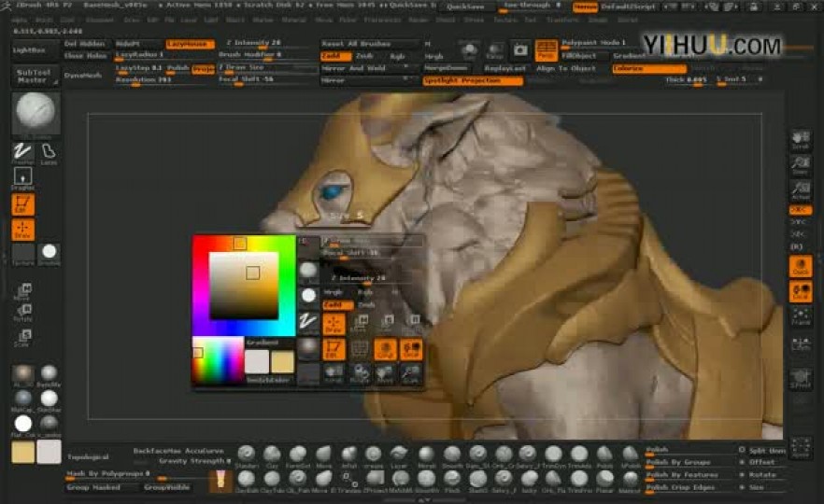Select the Clay brush in bottom shelf
This screenshot has height=504, width=824.
[x=272, y=456]
